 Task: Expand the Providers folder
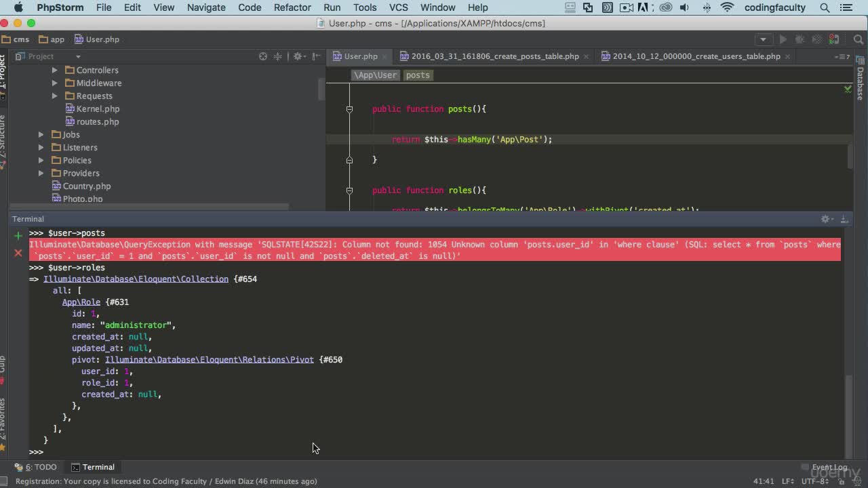[x=41, y=174]
